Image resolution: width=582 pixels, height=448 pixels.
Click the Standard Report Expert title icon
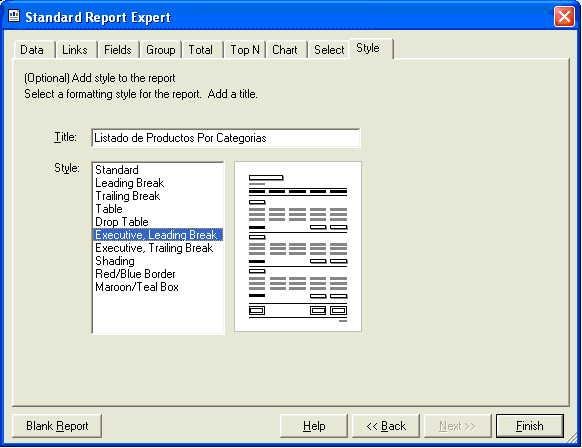point(14,16)
